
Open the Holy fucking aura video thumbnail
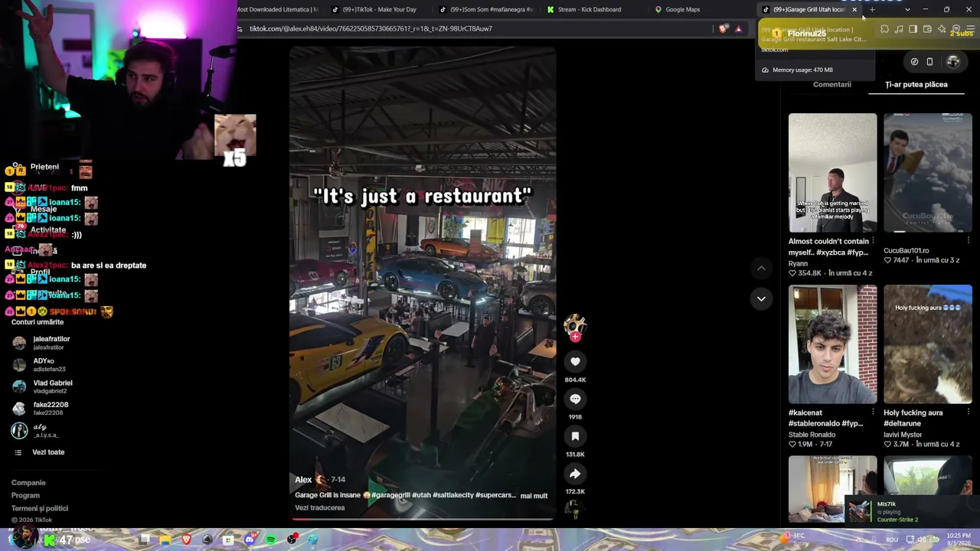928,344
